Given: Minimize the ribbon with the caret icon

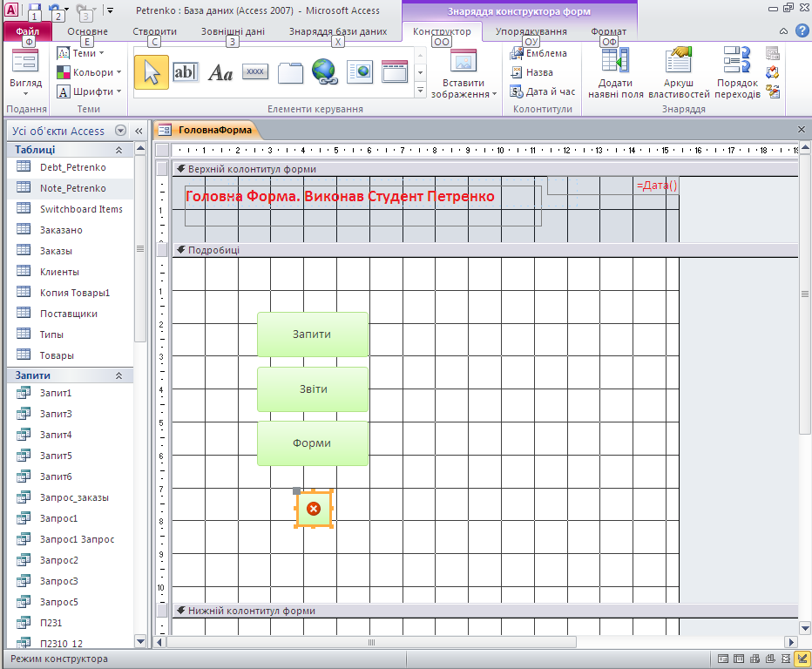Looking at the screenshot, I should click(x=783, y=31).
